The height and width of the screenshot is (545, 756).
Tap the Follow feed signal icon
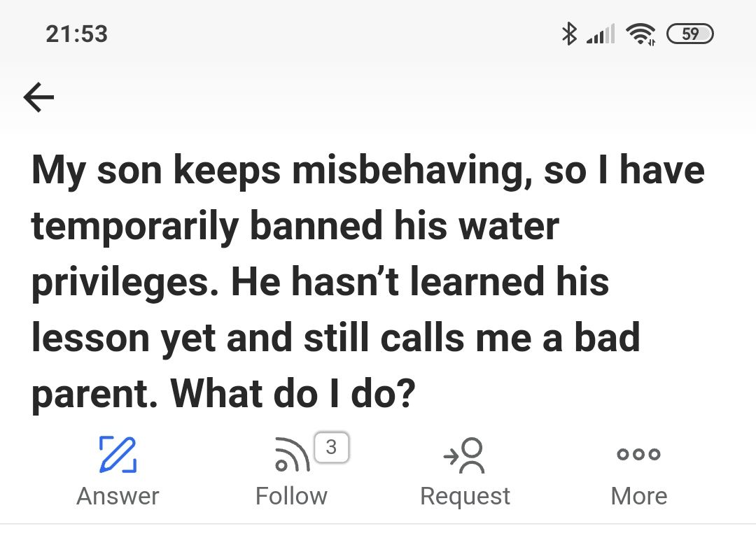(x=292, y=455)
